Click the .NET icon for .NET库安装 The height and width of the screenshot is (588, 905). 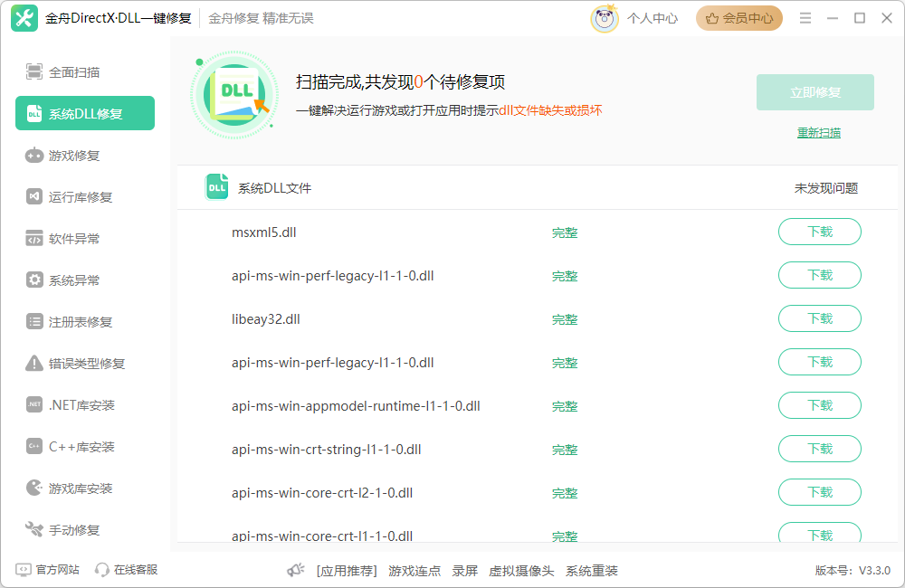[x=34, y=404]
